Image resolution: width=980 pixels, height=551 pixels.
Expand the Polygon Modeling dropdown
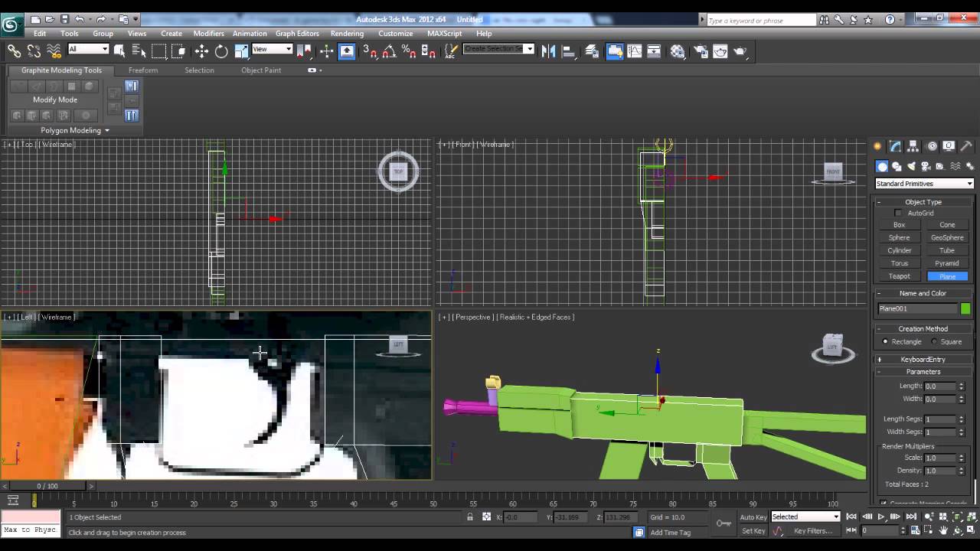click(75, 130)
